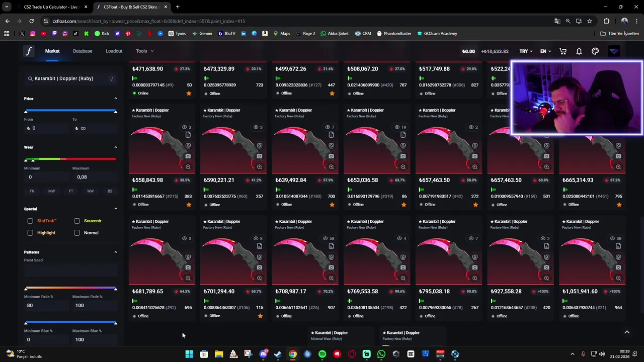Click the camera icon on ₺681,789.65 card
The image size is (644, 362).
[x=188, y=267]
